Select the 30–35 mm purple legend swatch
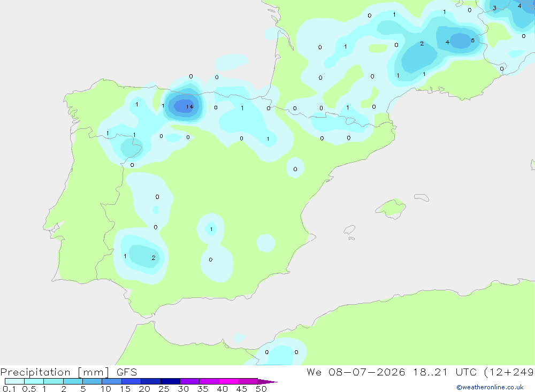Screen dimensions: 535x392 pyautogui.click(x=190, y=381)
